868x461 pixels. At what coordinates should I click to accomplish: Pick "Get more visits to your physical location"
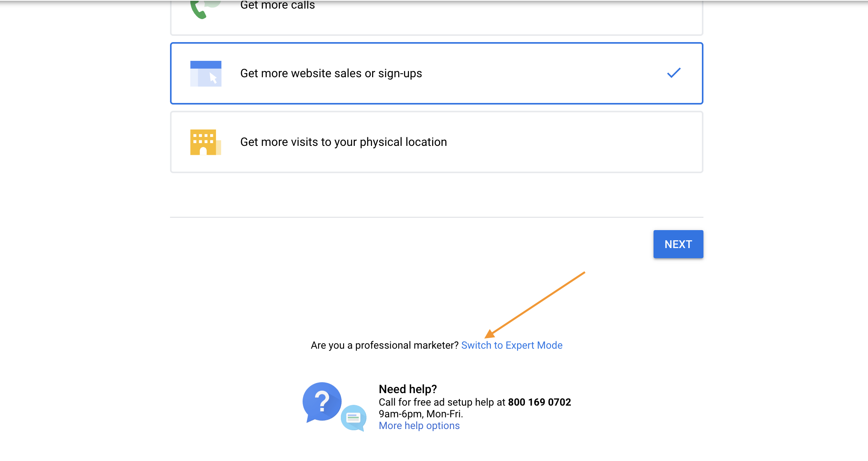(x=344, y=142)
